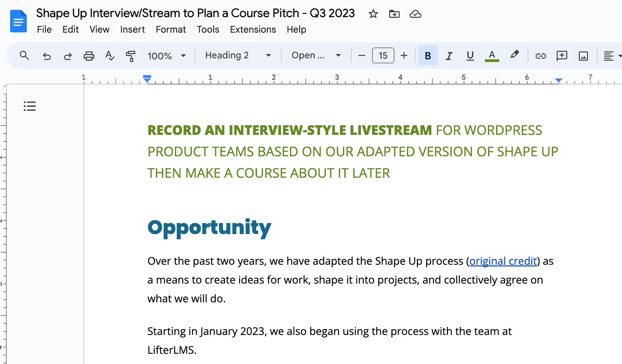
Task: Rename the document title
Action: click(x=196, y=13)
